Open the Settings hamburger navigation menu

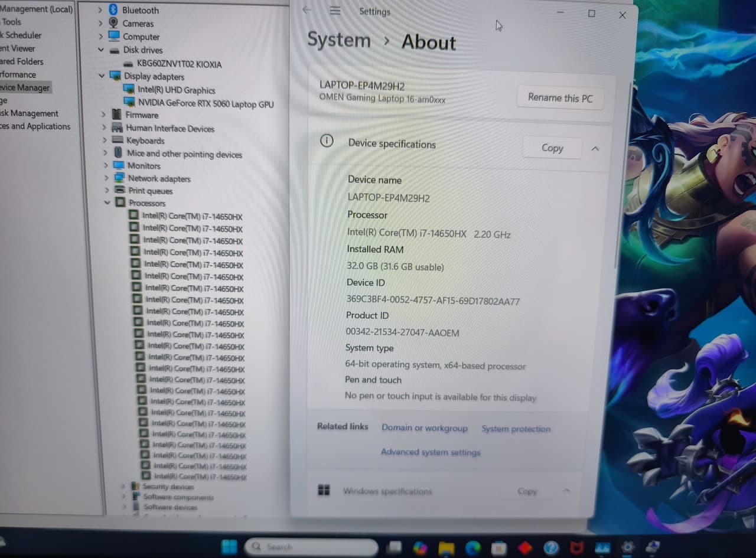[x=335, y=11]
